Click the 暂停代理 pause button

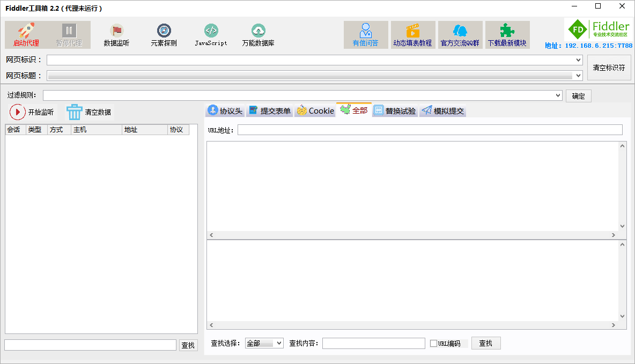pos(69,34)
